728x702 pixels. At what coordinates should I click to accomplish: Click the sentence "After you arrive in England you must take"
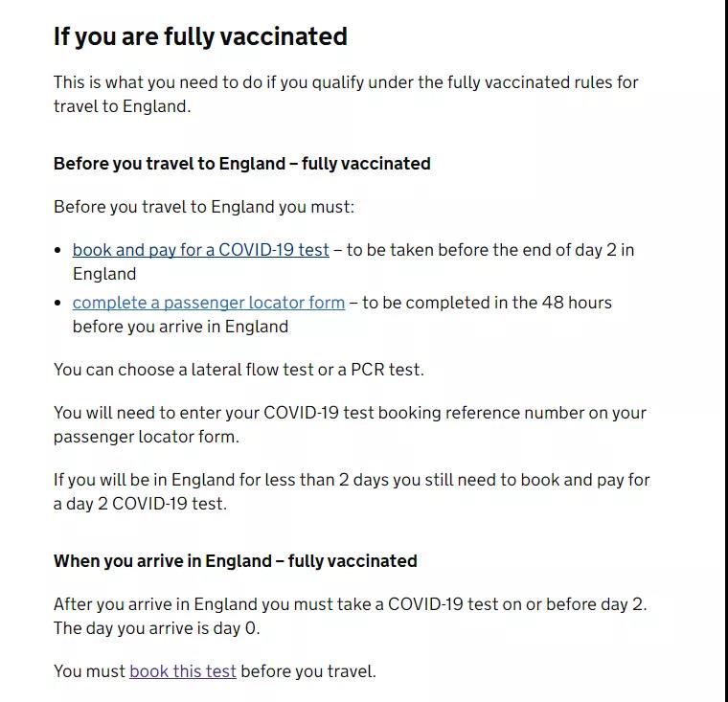[350, 604]
